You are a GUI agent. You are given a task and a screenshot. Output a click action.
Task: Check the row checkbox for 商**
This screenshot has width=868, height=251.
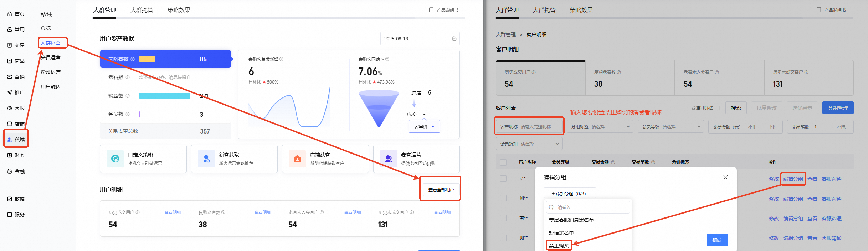pyautogui.click(x=503, y=218)
